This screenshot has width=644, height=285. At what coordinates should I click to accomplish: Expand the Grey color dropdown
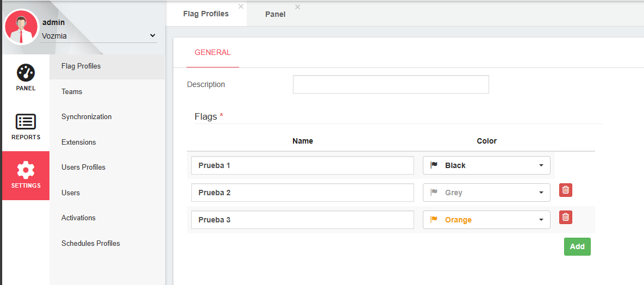486,193
